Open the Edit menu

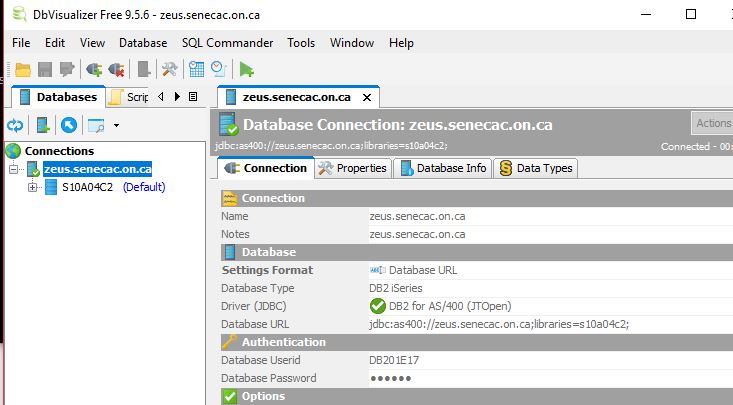55,43
